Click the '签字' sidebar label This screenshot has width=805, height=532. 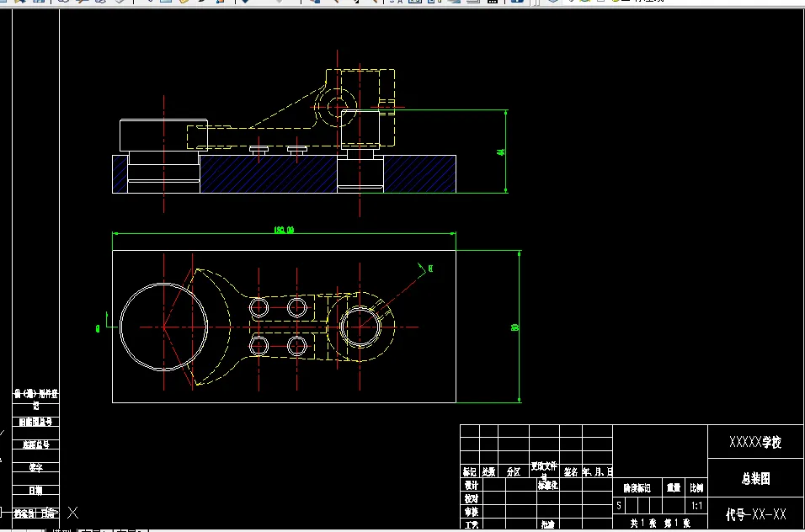coord(35,467)
